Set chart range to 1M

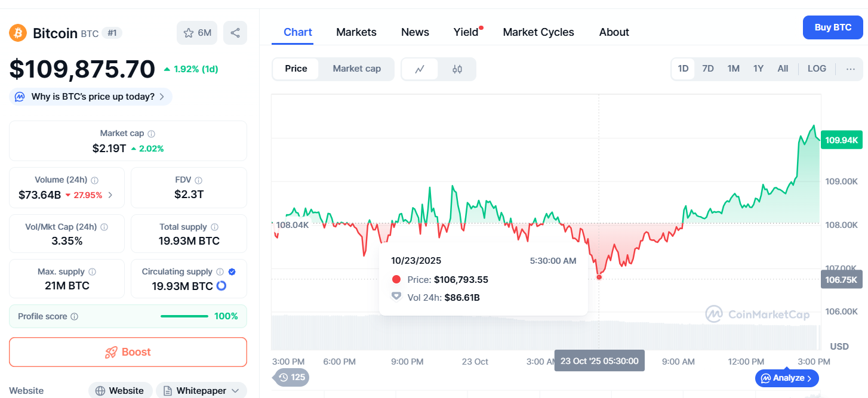coord(734,69)
